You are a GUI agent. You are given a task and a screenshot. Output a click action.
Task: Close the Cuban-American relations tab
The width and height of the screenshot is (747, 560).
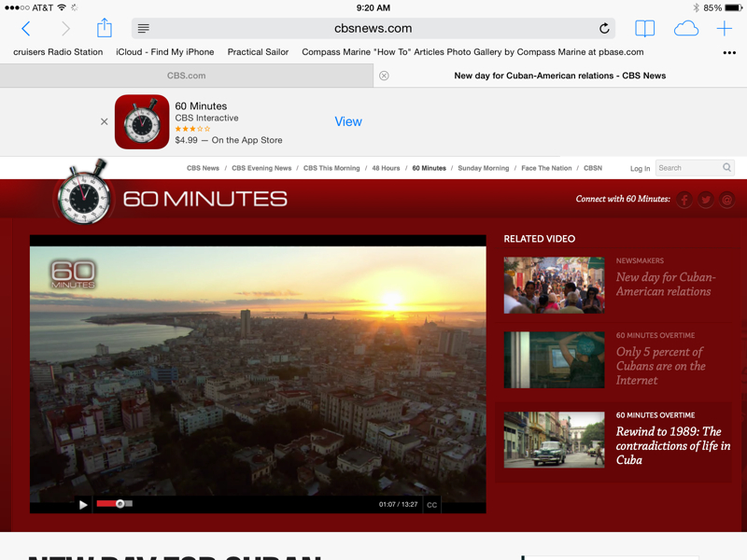click(x=384, y=76)
